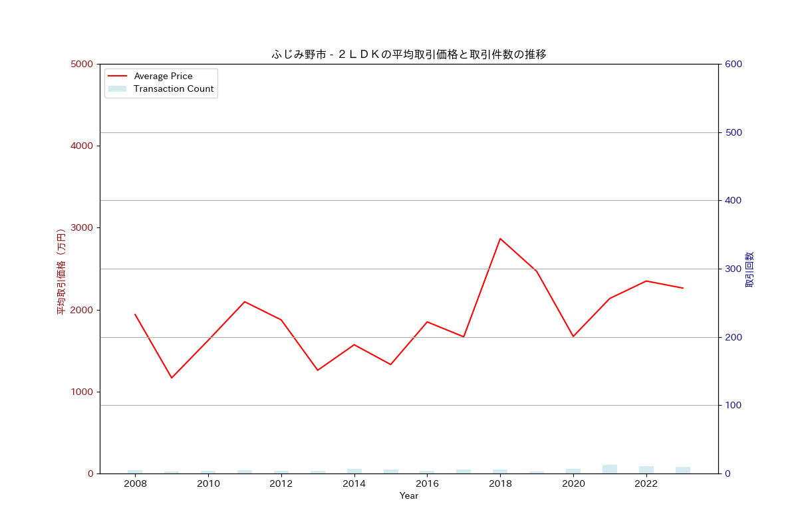Screen dimensions: 798x532
Task: Click the 2022 x-axis tick label
Action: tap(646, 484)
